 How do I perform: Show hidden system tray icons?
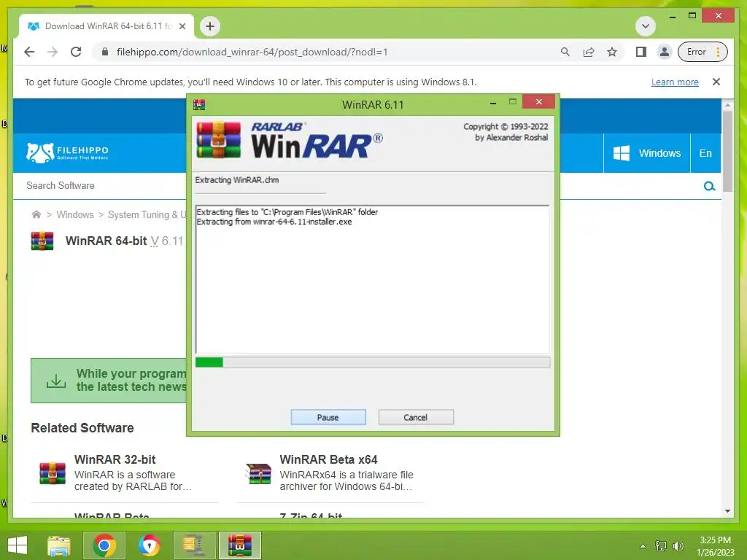pyautogui.click(x=643, y=546)
